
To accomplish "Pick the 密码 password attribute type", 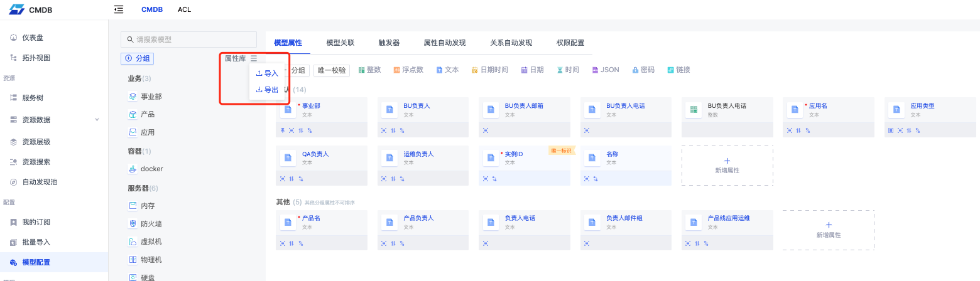I will tap(643, 70).
